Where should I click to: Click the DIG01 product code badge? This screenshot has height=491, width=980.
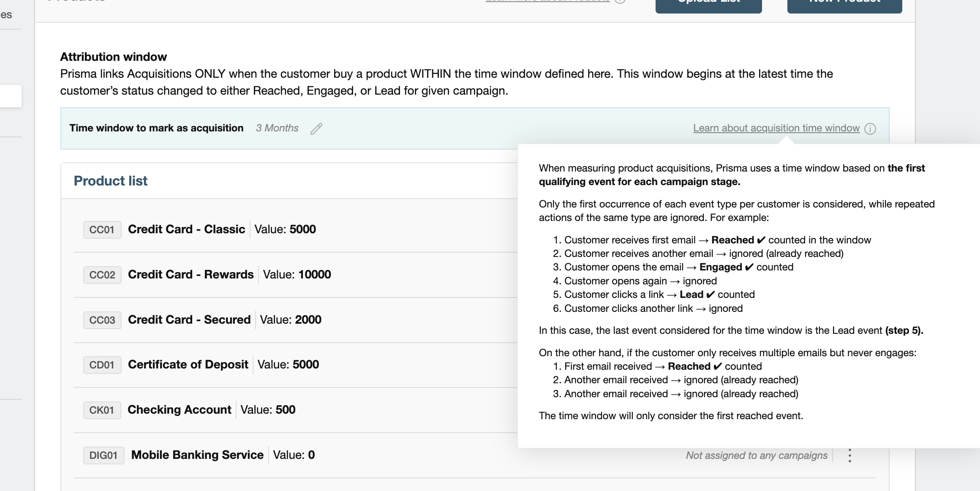pos(103,456)
